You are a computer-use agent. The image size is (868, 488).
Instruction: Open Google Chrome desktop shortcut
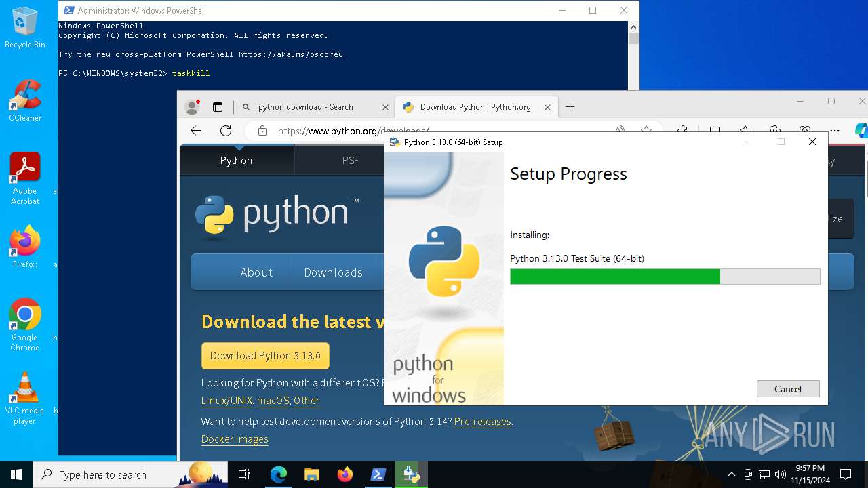[x=25, y=325]
